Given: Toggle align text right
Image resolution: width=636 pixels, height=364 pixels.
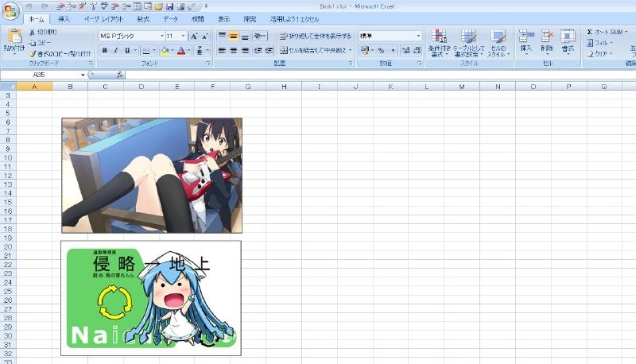Looking at the screenshot, I should (245, 50).
